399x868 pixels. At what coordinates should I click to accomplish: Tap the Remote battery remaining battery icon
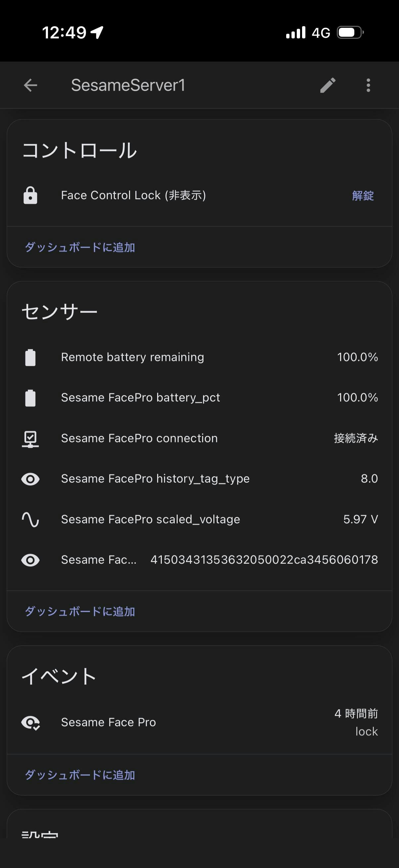tap(30, 358)
